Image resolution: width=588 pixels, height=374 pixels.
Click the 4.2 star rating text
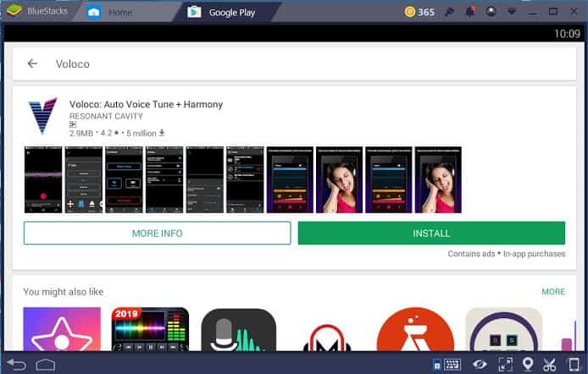pyautogui.click(x=109, y=134)
